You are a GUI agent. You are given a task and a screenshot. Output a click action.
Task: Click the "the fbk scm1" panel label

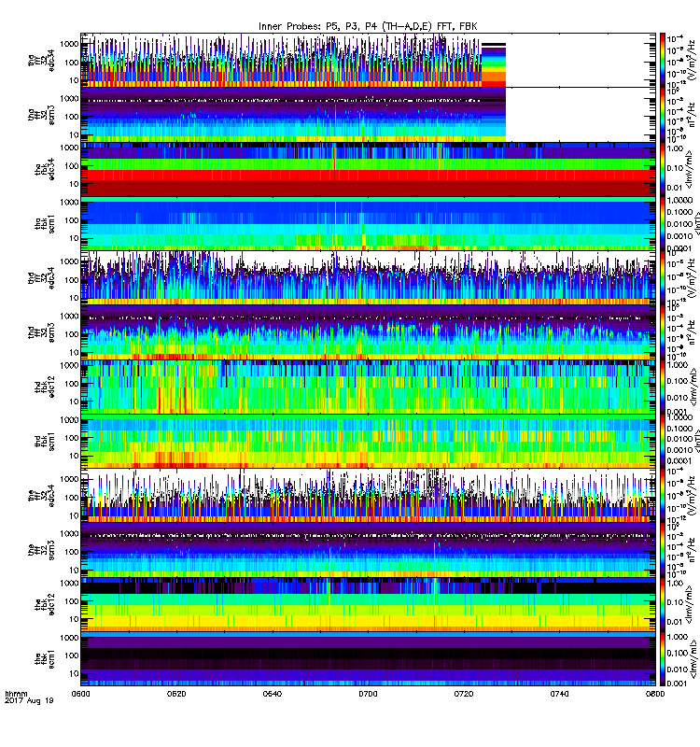pyautogui.click(x=45, y=659)
